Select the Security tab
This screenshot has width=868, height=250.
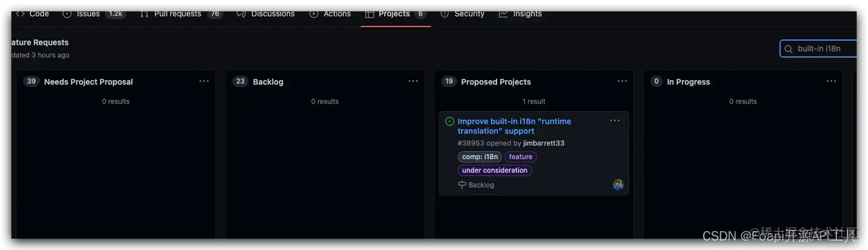462,14
